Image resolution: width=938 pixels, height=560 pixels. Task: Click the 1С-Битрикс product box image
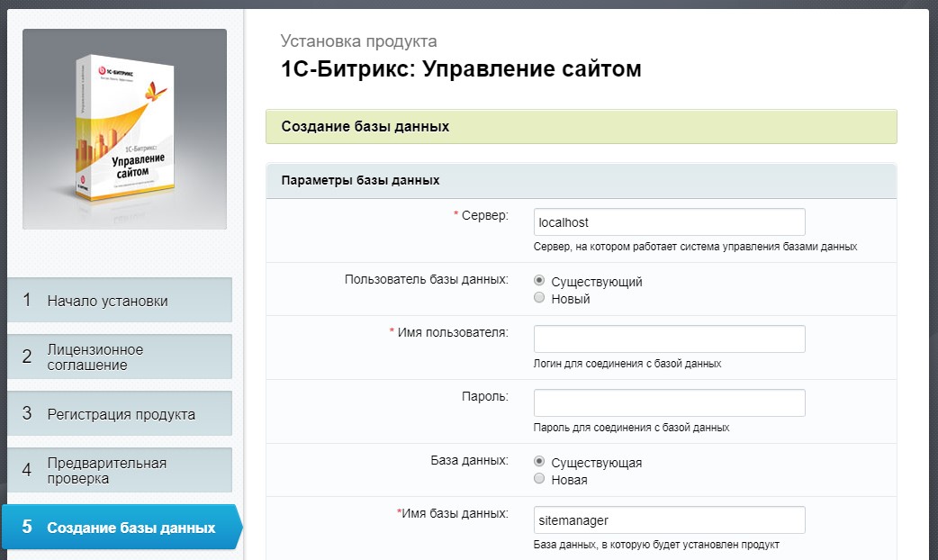pos(124,130)
